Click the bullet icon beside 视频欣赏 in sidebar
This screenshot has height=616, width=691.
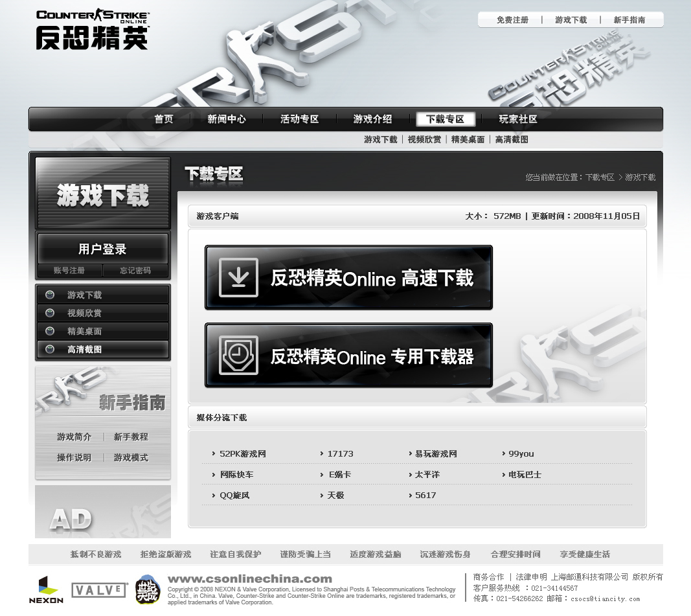(50, 313)
